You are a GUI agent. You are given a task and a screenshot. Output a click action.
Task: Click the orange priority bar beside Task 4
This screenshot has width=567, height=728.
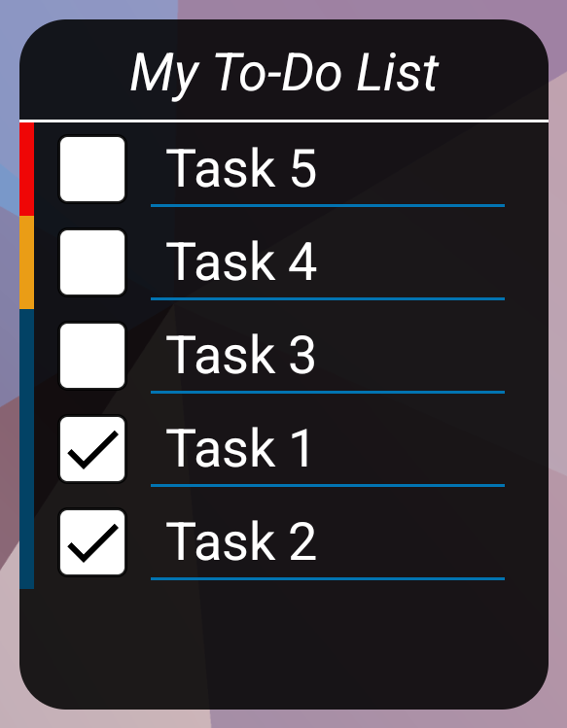(x=26, y=262)
